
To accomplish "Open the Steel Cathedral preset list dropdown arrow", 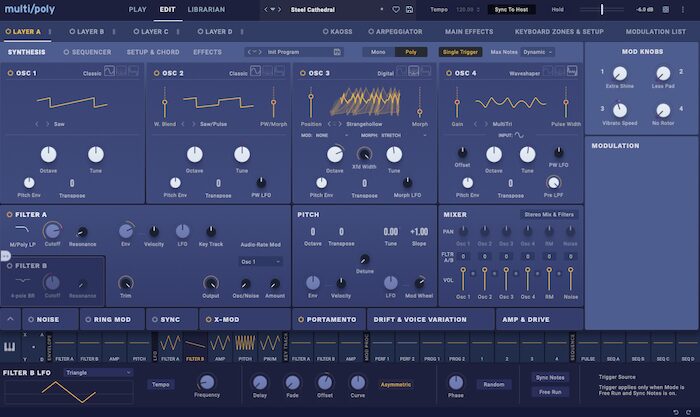I will 272,9.
